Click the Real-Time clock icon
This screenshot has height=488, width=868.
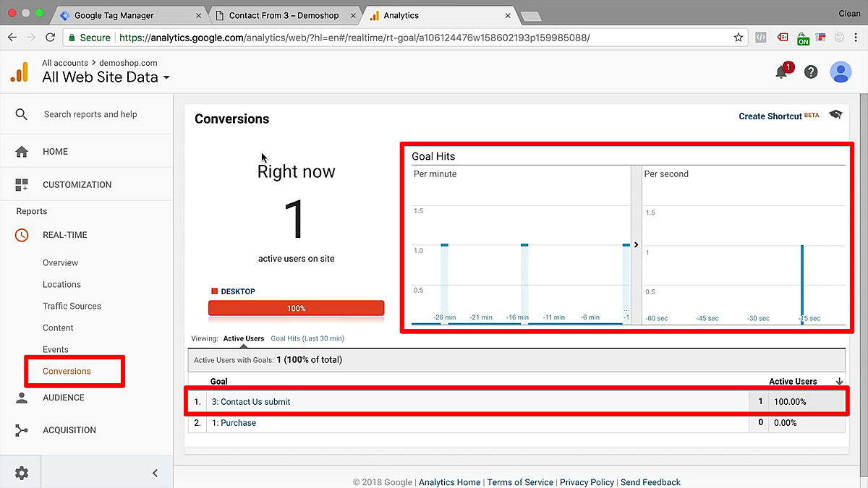22,235
